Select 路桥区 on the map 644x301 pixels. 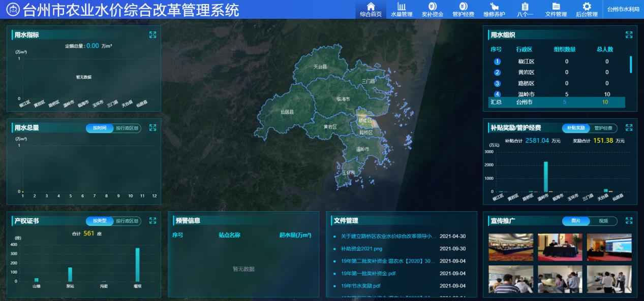tap(366, 132)
